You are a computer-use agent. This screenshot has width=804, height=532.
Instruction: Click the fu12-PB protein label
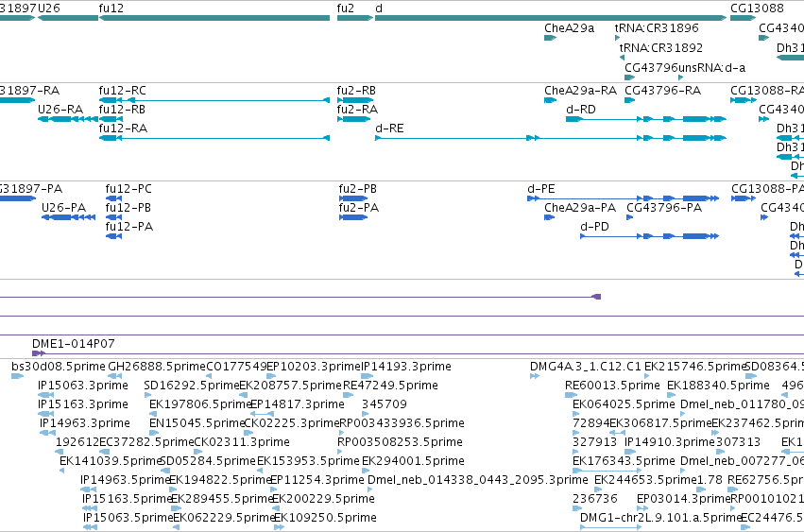point(128,208)
